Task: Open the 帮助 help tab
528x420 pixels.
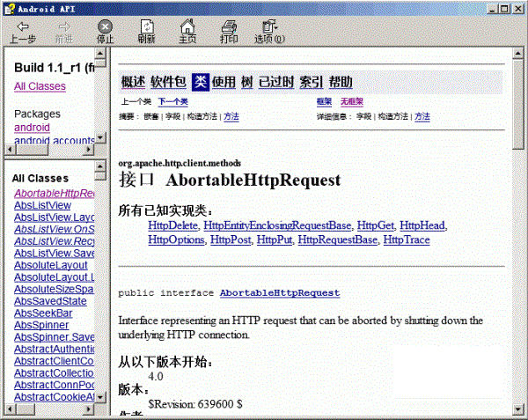Action: (341, 82)
